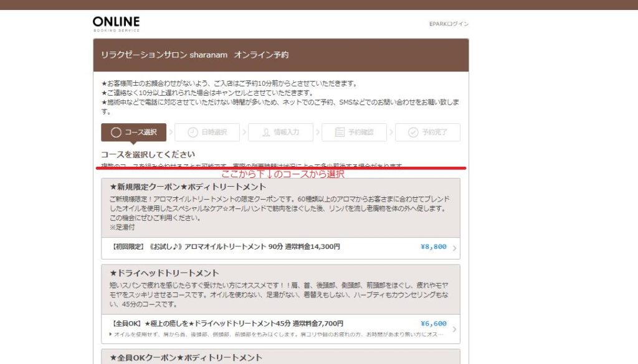Switch to the 予約完了 step label
This screenshot has height=364, width=638.
click(x=434, y=133)
